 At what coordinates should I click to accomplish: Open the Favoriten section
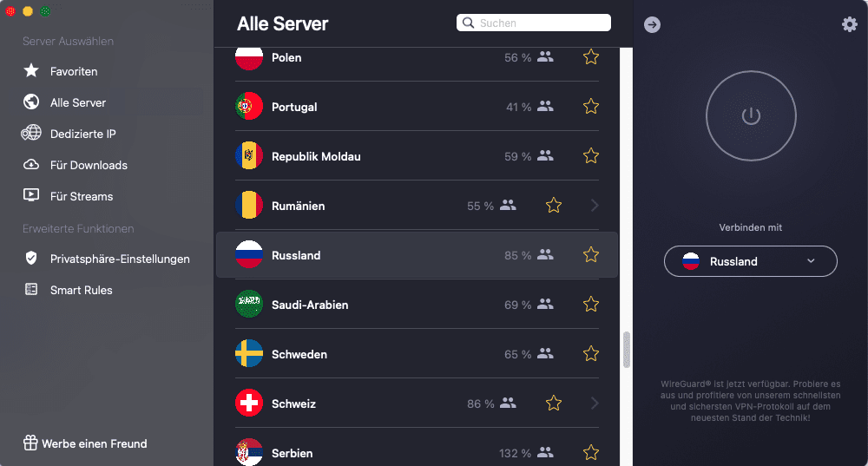[x=73, y=71]
